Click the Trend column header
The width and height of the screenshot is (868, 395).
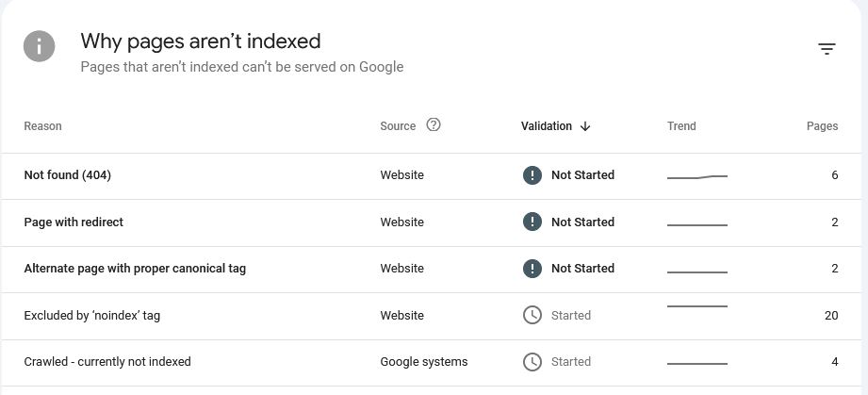click(681, 126)
